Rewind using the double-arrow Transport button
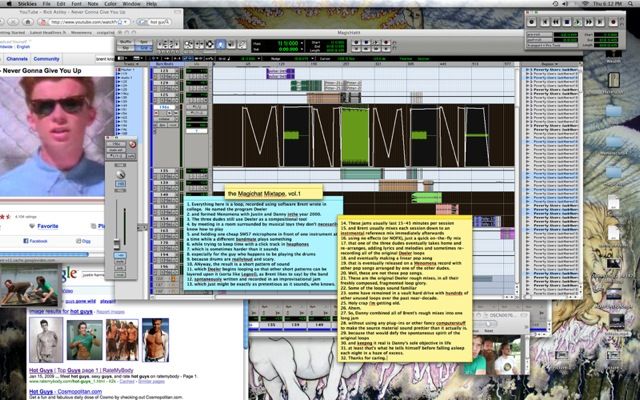Viewport: 640px width, 400px height. (556, 22)
